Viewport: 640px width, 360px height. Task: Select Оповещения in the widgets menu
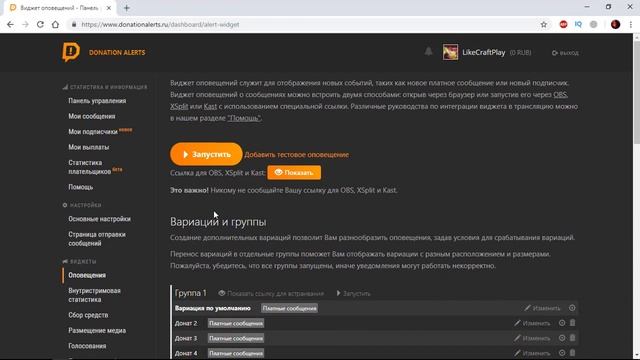[x=87, y=276]
